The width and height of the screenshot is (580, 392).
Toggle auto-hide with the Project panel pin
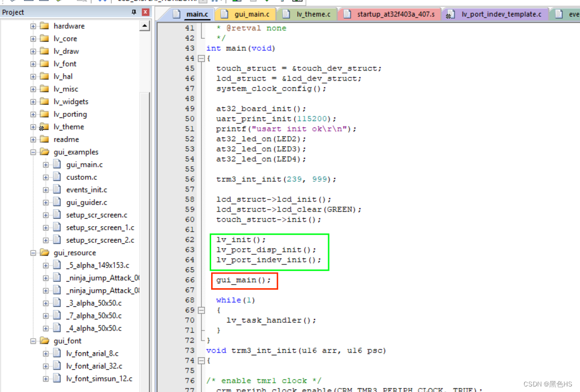(x=134, y=12)
